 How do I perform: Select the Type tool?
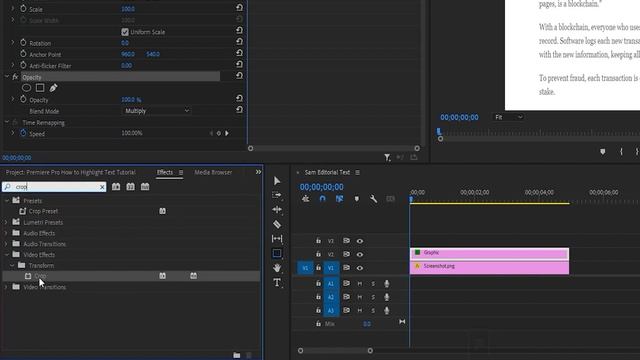pyautogui.click(x=277, y=282)
